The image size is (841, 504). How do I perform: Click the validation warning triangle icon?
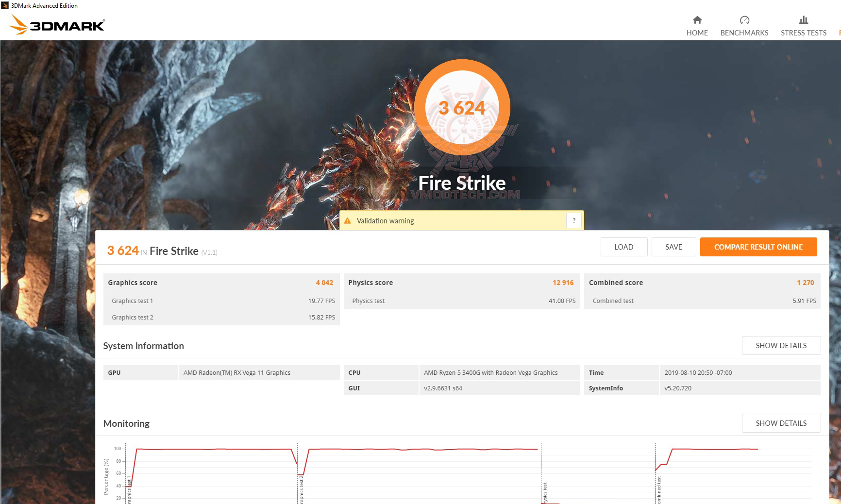[347, 221]
